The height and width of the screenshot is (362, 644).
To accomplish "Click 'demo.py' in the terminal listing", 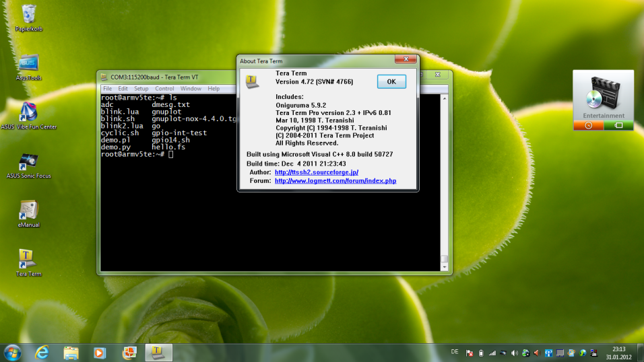I will coord(116,147).
